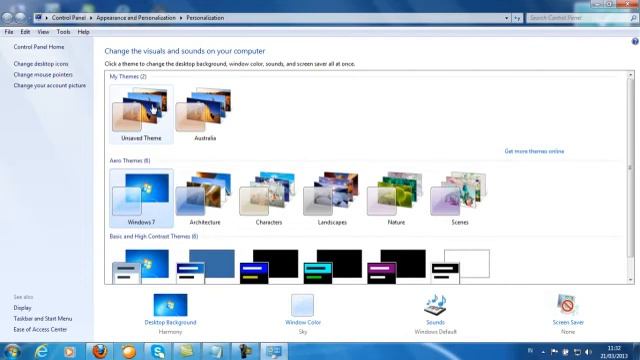The height and width of the screenshot is (360, 640).
Task: Open Window Color settings icon
Action: tap(302, 305)
